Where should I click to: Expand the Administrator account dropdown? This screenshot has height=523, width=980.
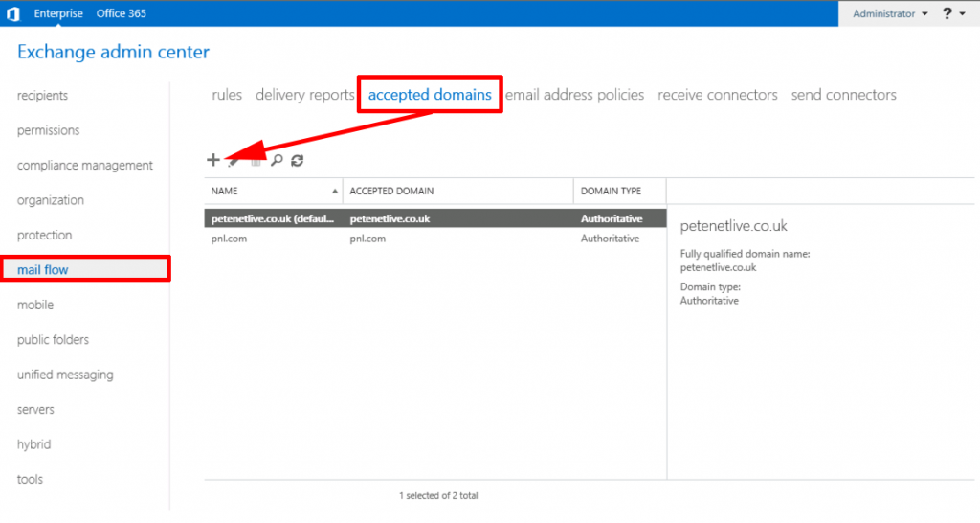click(890, 13)
